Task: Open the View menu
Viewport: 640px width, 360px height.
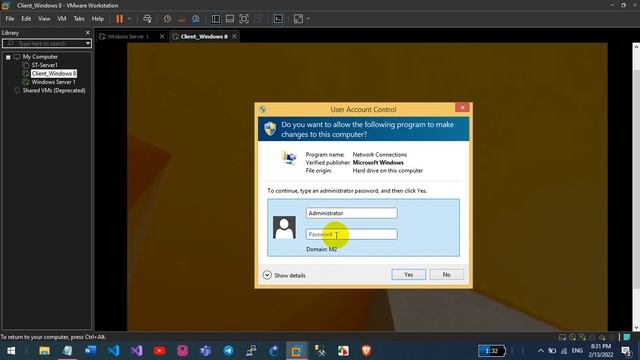Action: pos(44,19)
